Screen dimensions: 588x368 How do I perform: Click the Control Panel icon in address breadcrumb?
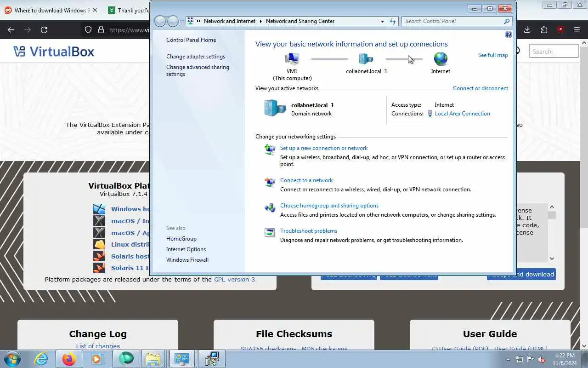click(x=190, y=21)
